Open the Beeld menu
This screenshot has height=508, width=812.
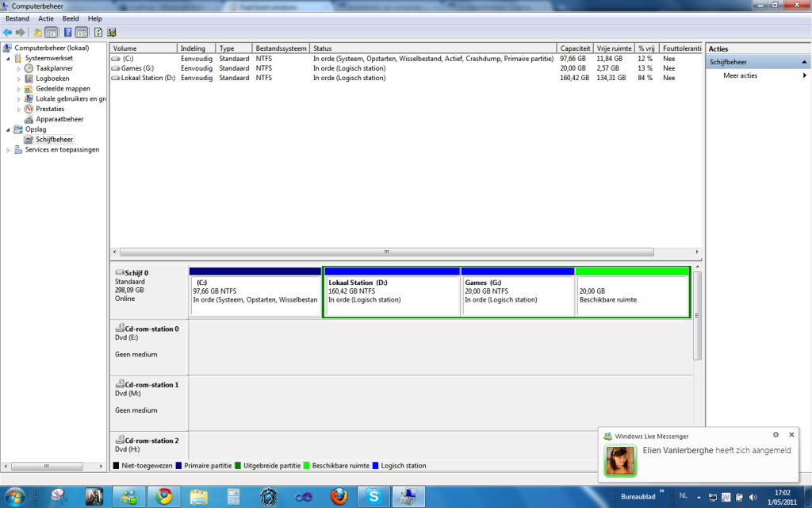pyautogui.click(x=71, y=18)
